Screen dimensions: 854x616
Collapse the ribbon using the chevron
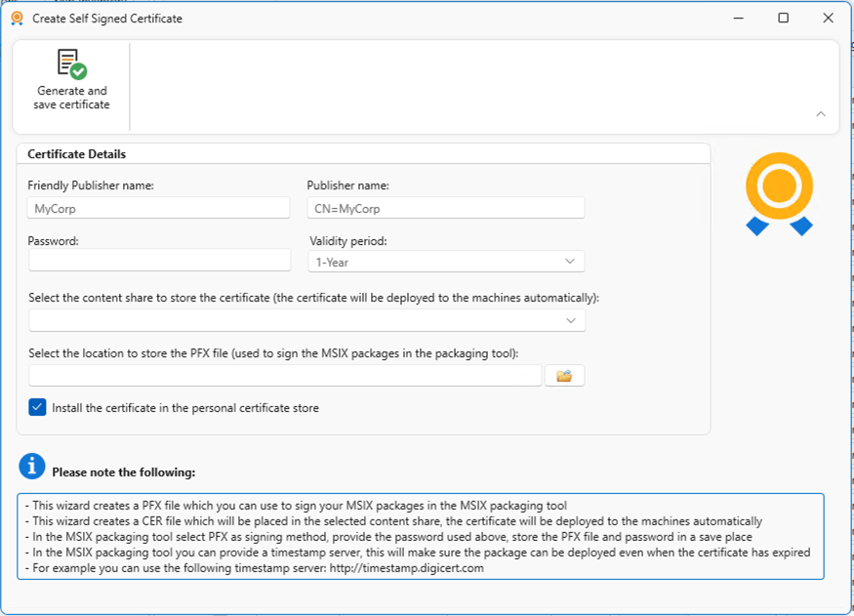(821, 114)
